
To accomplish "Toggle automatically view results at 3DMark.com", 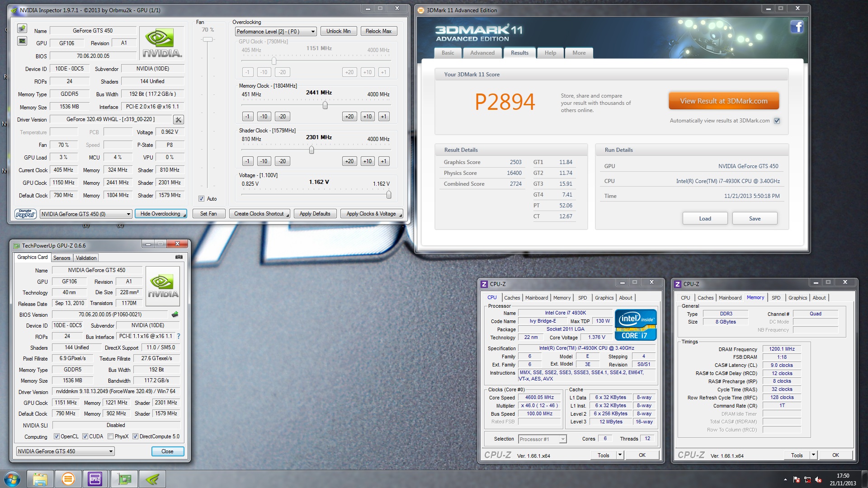I will click(777, 121).
